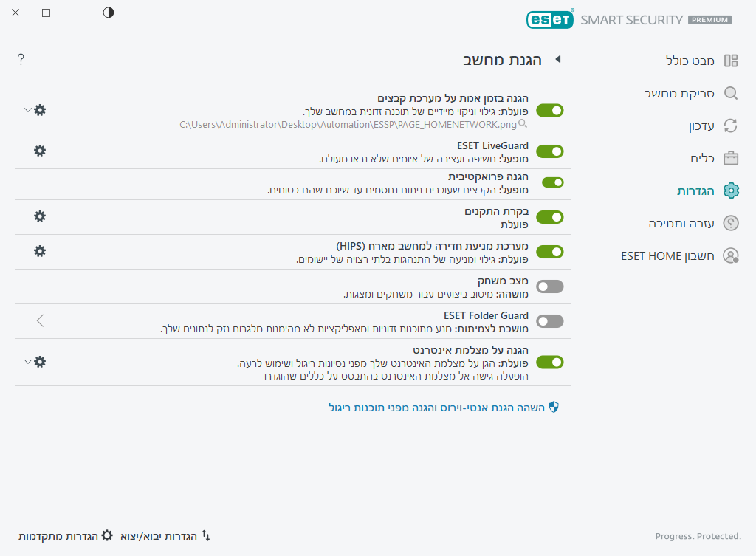Image resolution: width=756 pixels, height=556 pixels.
Task: Open settings gear for ESET LiveGuard
Action: pyautogui.click(x=40, y=151)
